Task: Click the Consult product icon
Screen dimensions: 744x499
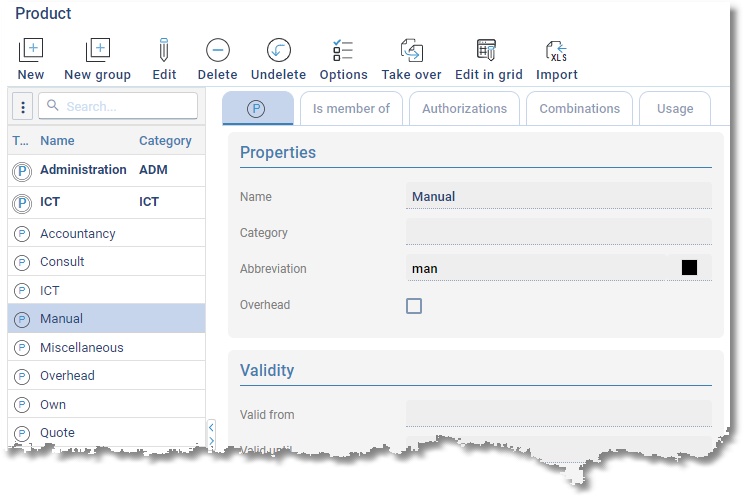Action: point(22,262)
